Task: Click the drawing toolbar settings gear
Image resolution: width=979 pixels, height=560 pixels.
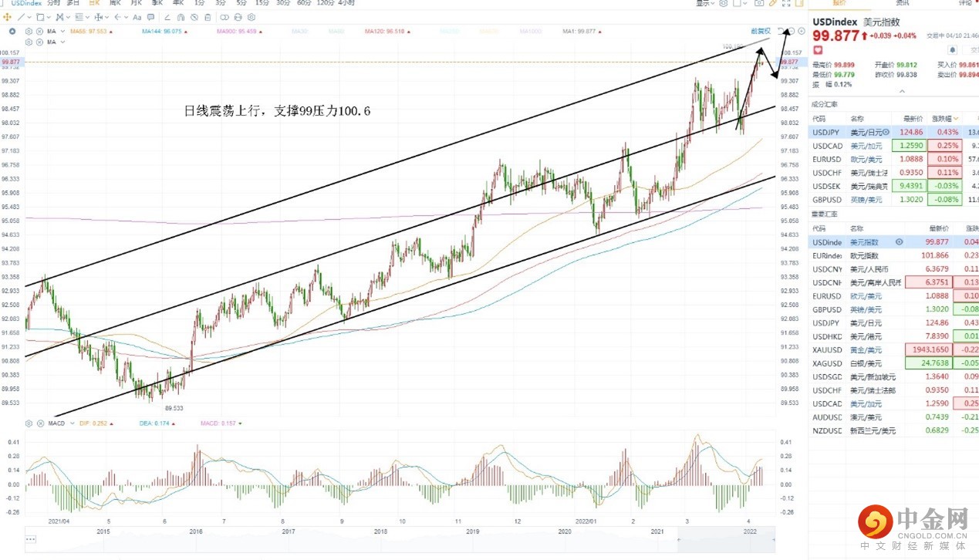Action: pos(252,17)
